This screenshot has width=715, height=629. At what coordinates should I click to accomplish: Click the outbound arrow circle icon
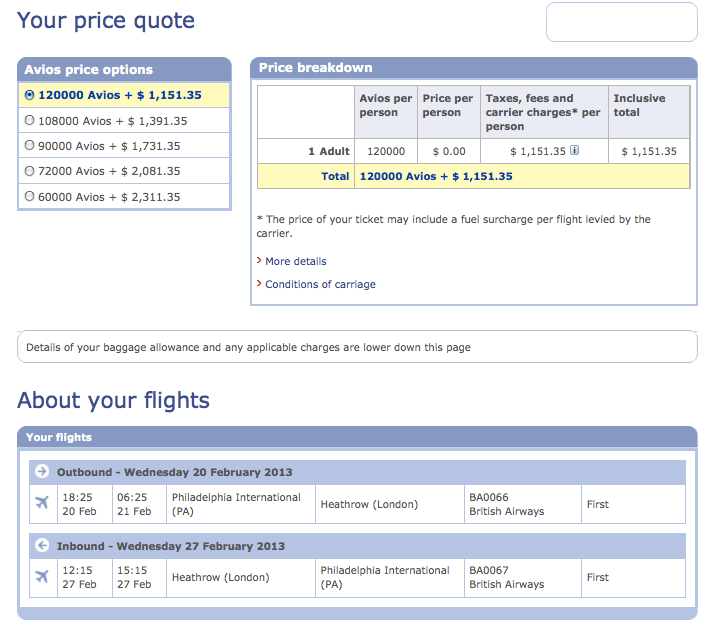(42, 472)
